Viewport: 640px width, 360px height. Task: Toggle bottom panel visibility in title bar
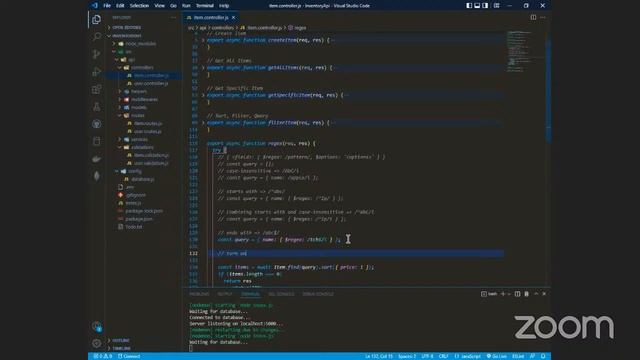pyautogui.click(x=477, y=6)
